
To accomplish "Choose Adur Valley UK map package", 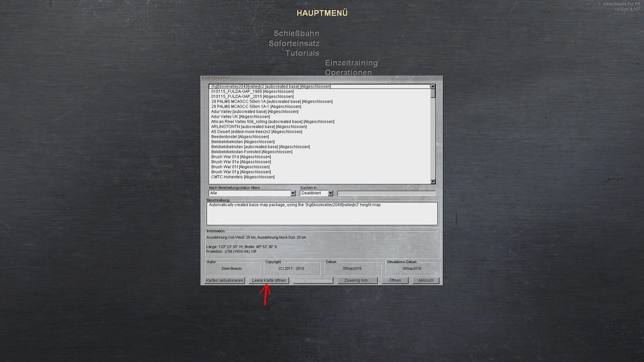I will pos(240,117).
